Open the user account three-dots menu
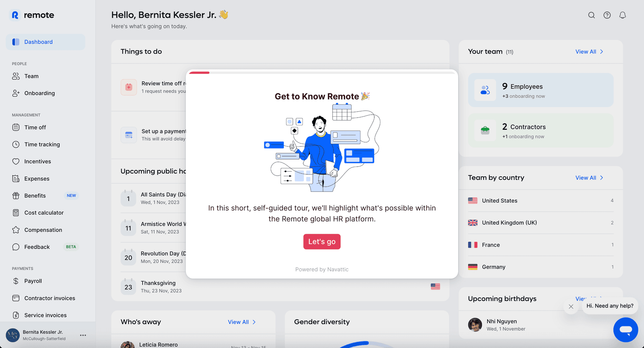Image resolution: width=644 pixels, height=348 pixels. (83, 335)
